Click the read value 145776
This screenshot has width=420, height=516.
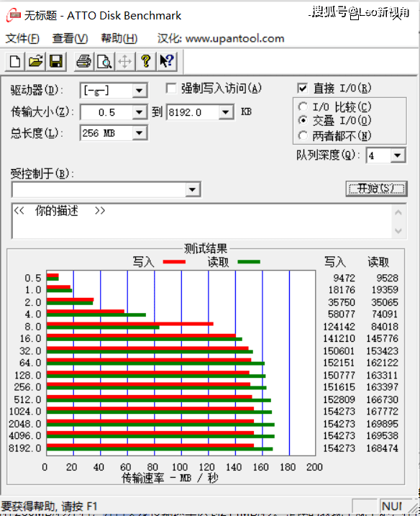[382, 339]
